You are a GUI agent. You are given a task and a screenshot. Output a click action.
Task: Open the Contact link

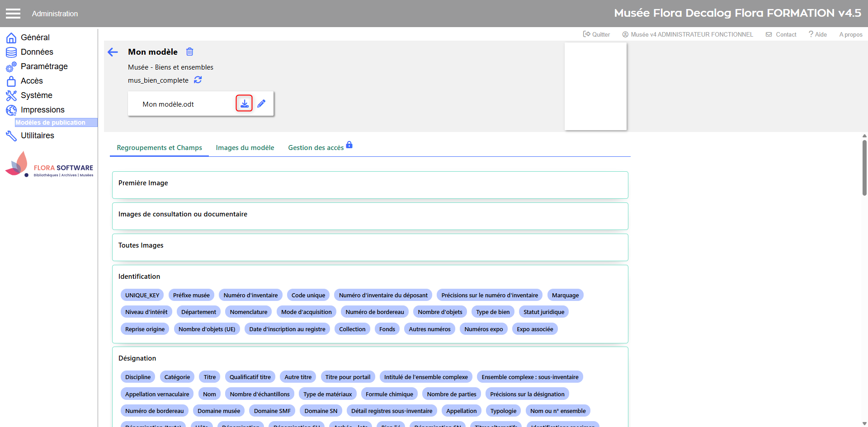pos(781,34)
